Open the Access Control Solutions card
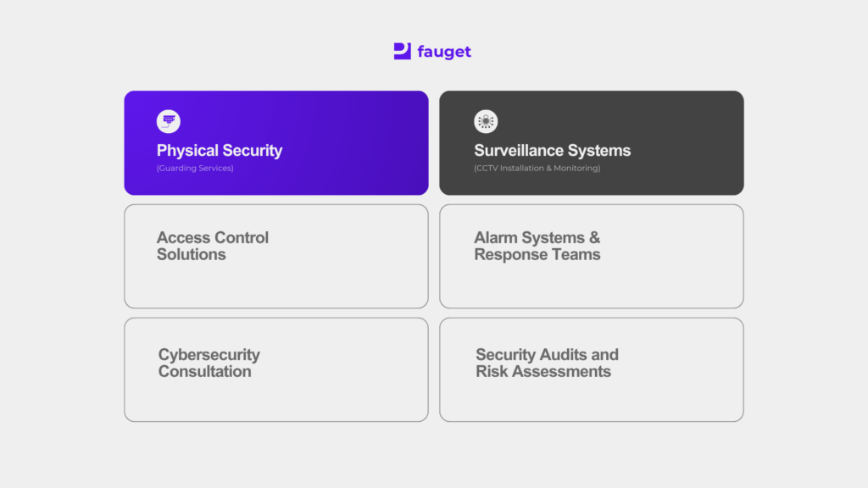The width and height of the screenshot is (868, 488). pos(276,256)
